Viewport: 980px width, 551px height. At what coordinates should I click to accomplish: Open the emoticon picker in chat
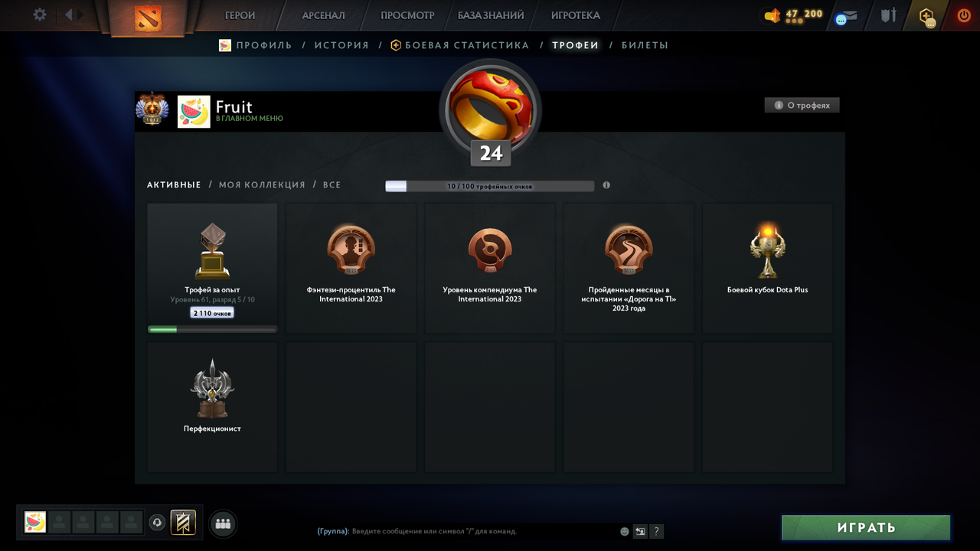(x=625, y=531)
